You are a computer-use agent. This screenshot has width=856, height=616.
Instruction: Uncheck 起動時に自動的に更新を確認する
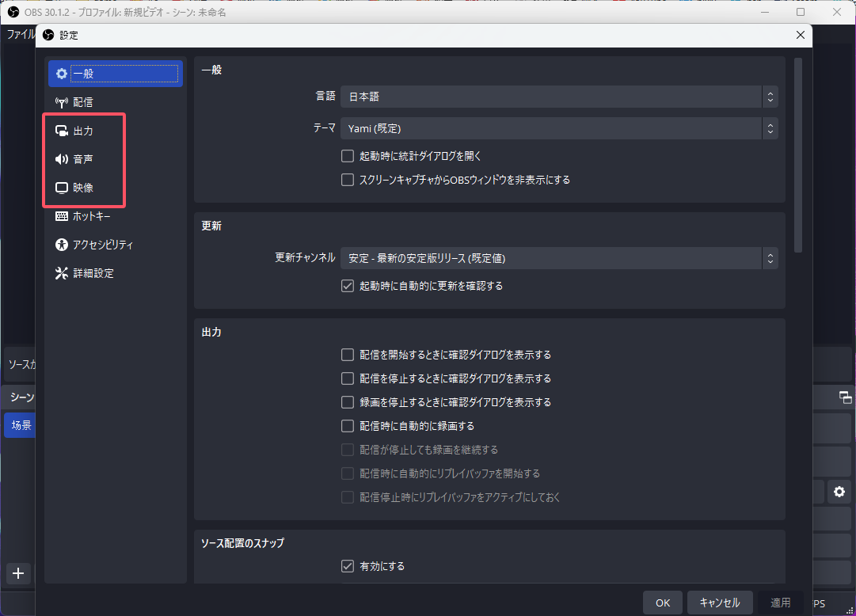point(347,286)
